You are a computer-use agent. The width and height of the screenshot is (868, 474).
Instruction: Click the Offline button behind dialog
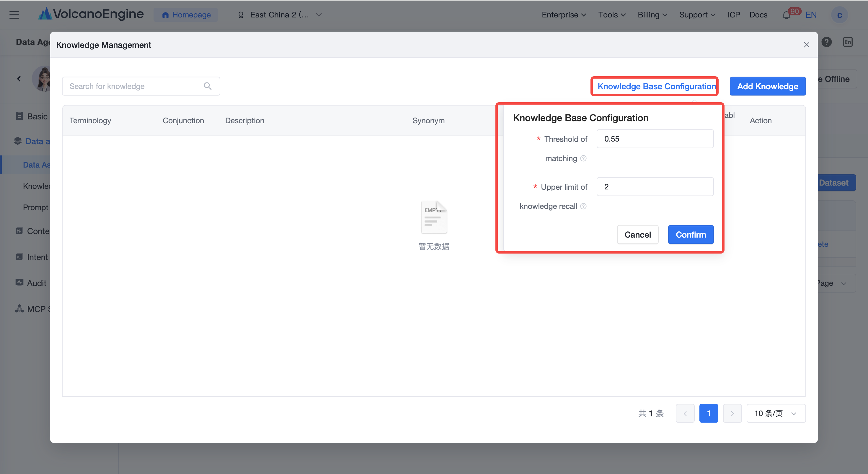[x=837, y=79]
